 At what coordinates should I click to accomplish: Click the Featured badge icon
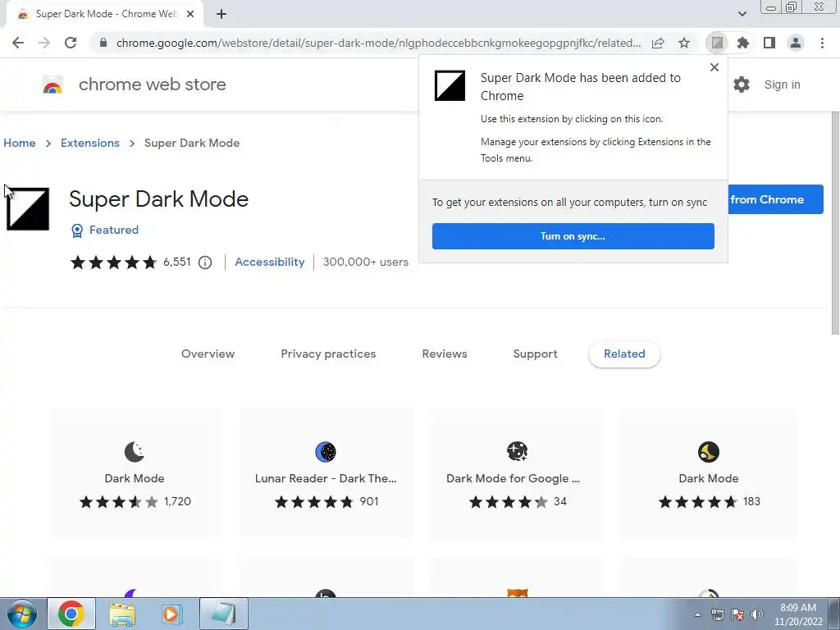click(x=77, y=231)
